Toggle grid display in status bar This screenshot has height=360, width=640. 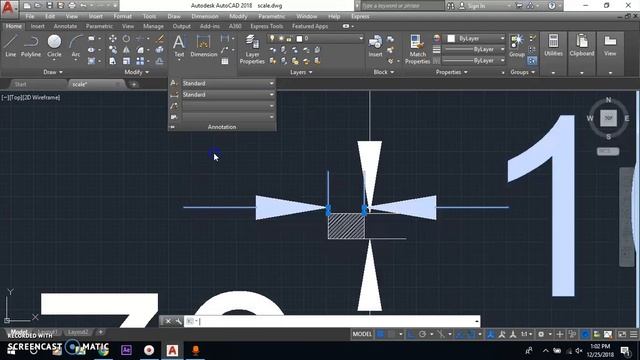click(x=380, y=334)
